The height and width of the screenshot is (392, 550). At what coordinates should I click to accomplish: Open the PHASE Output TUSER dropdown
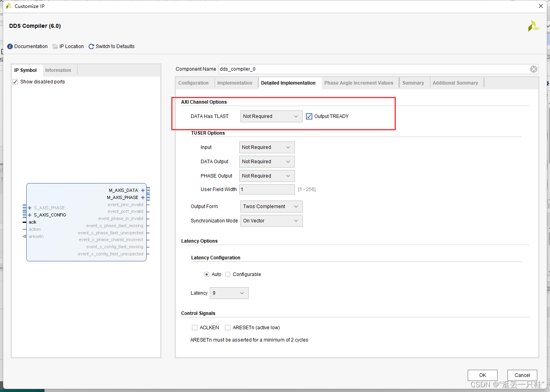267,176
